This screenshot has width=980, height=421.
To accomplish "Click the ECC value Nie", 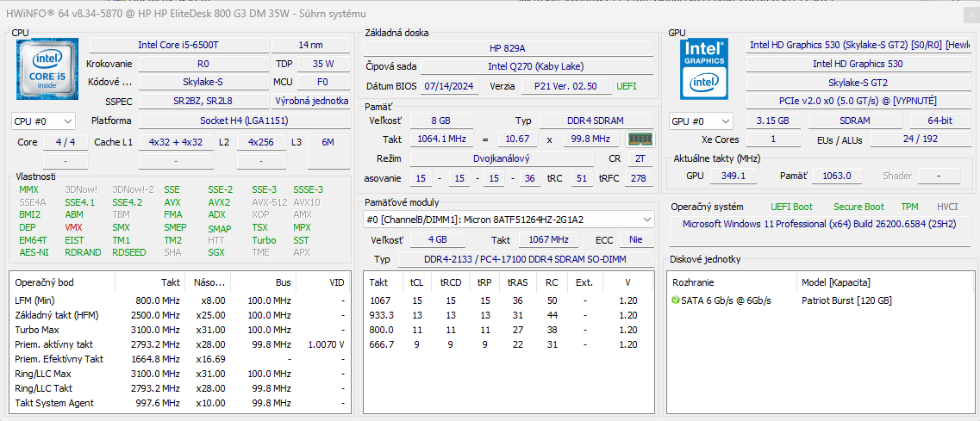I will point(636,239).
